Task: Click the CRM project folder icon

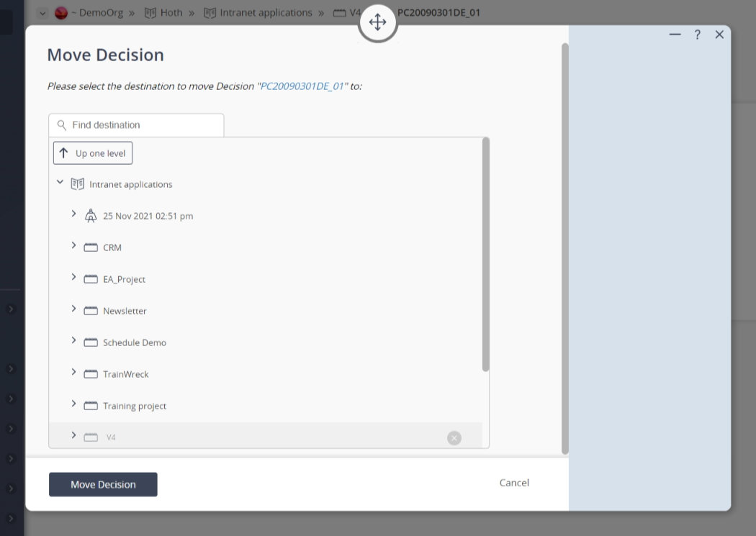Action: 91,247
